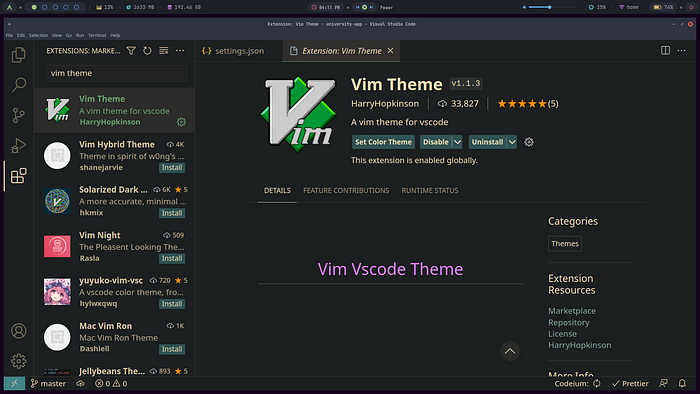Install the Solarized Dark extension
Screen dimensions: 700x394
pyautogui.click(x=172, y=213)
